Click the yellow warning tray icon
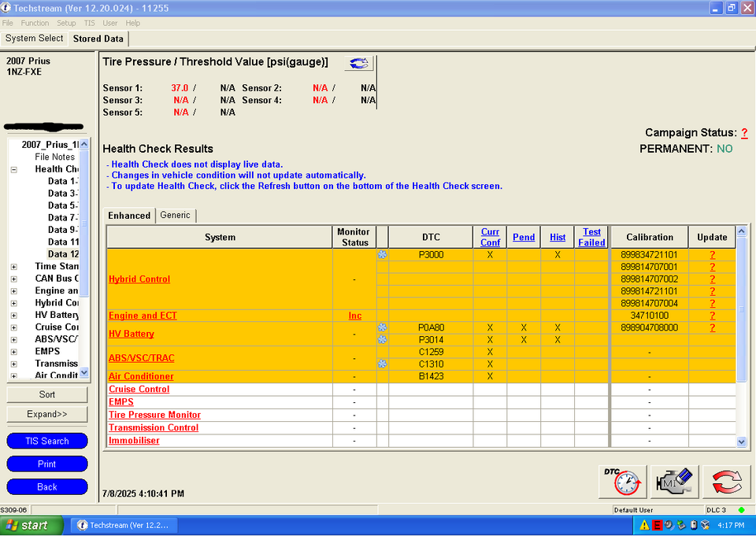 pos(644,525)
